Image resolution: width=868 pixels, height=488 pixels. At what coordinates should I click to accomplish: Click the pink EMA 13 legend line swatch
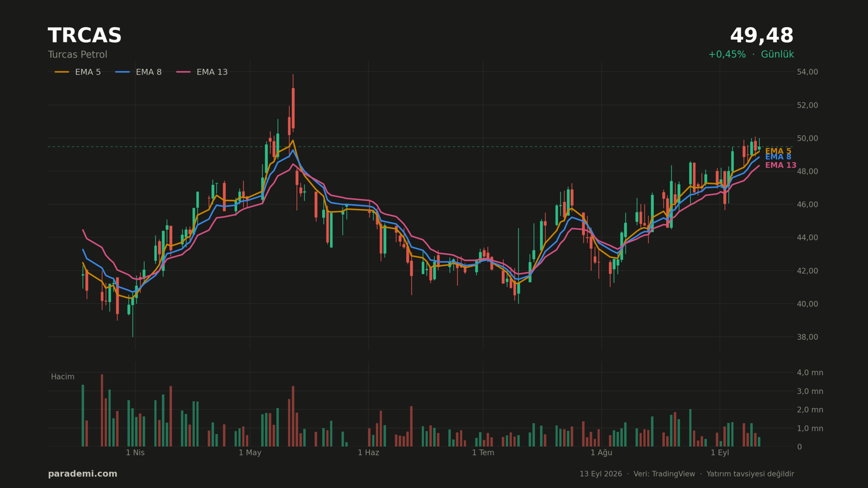(x=183, y=72)
